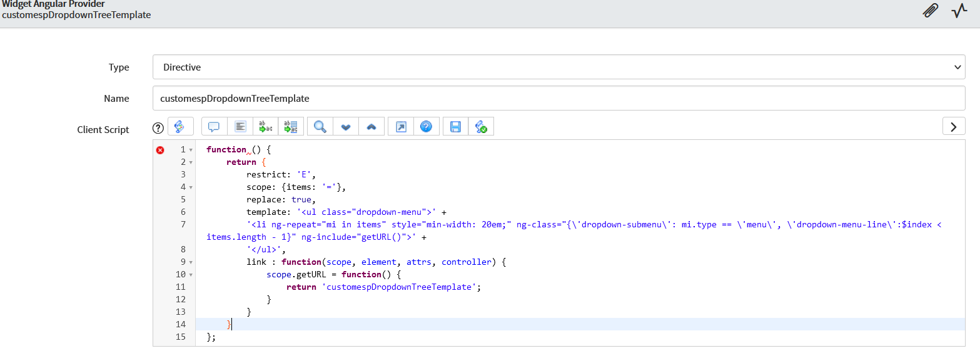Click line number 14 in gutter
This screenshot has width=980, height=351.
[x=181, y=324]
